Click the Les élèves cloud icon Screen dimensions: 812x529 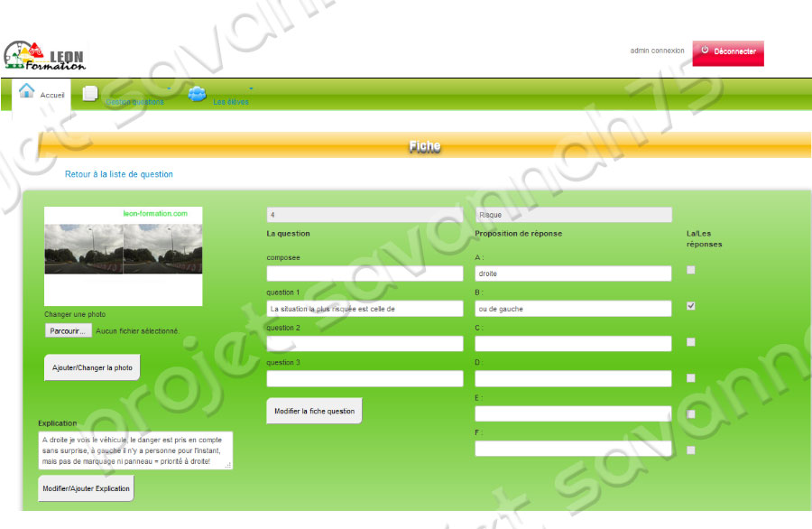tap(197, 93)
